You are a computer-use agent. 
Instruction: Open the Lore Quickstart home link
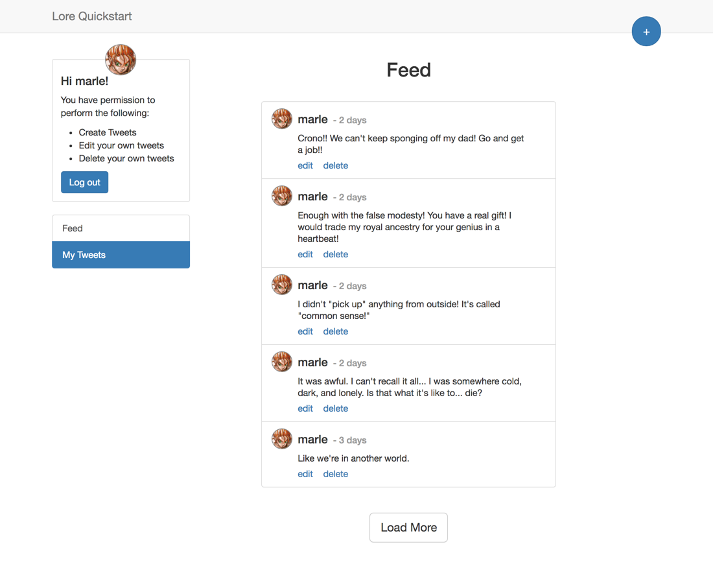tap(92, 16)
